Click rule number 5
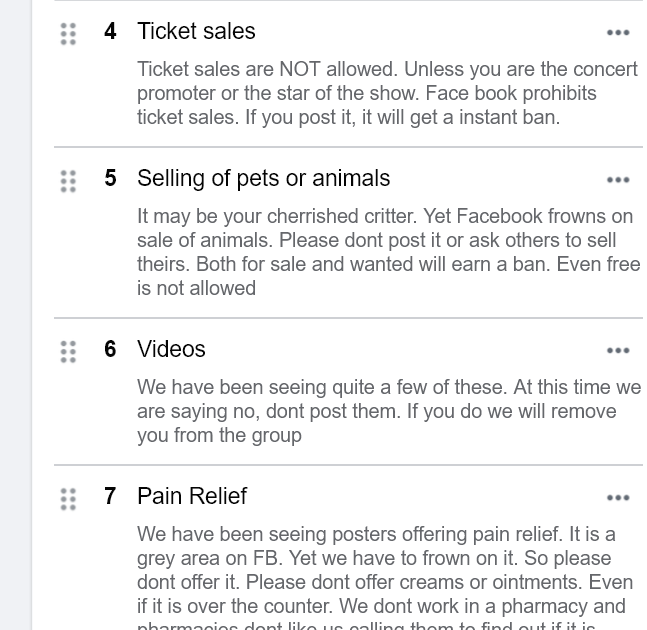This screenshot has height=630, width=647. pos(110,179)
